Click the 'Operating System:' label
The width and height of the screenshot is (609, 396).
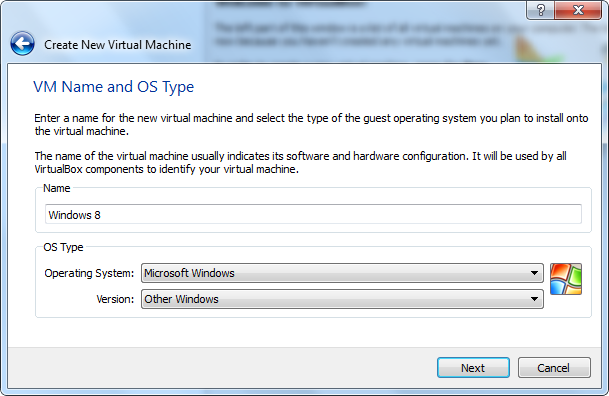pyautogui.click(x=89, y=273)
